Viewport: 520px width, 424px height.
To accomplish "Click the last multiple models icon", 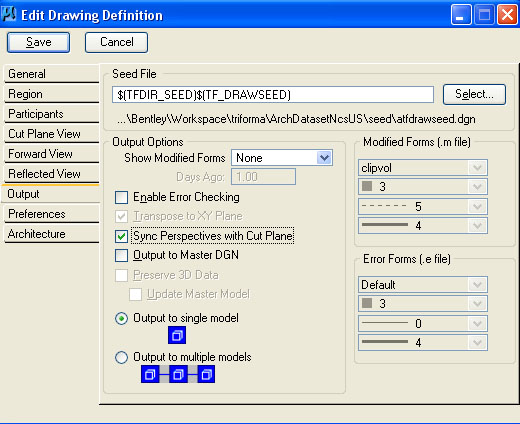I will tap(206, 374).
